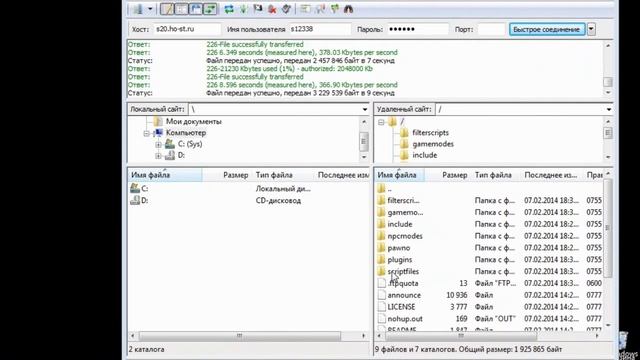Open the Site Manager icon

coord(138,9)
